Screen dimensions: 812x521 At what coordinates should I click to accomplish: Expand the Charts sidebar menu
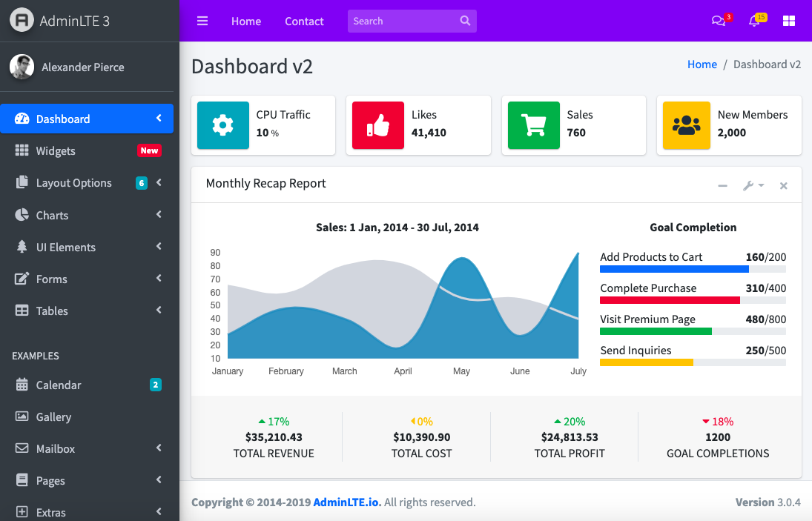[x=52, y=215]
